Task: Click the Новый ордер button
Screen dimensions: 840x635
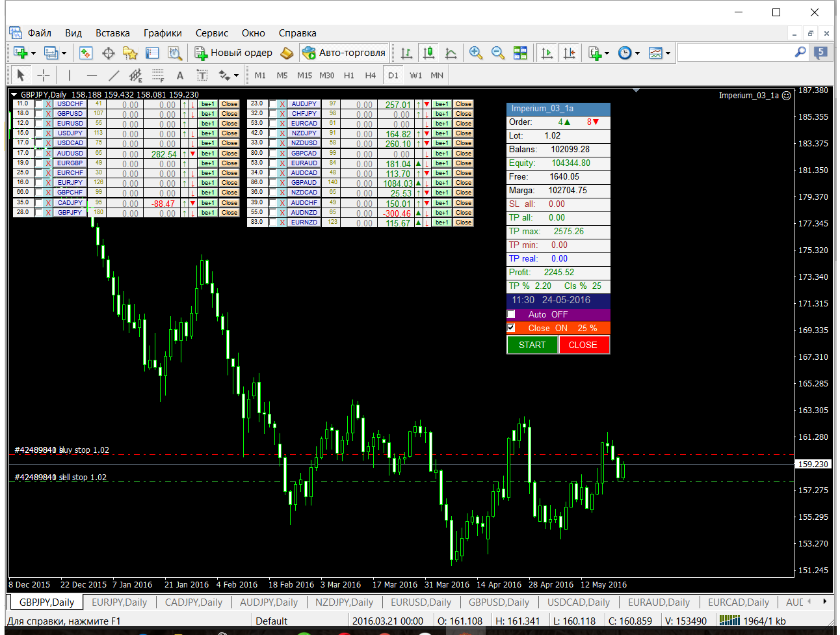Action: (x=234, y=53)
